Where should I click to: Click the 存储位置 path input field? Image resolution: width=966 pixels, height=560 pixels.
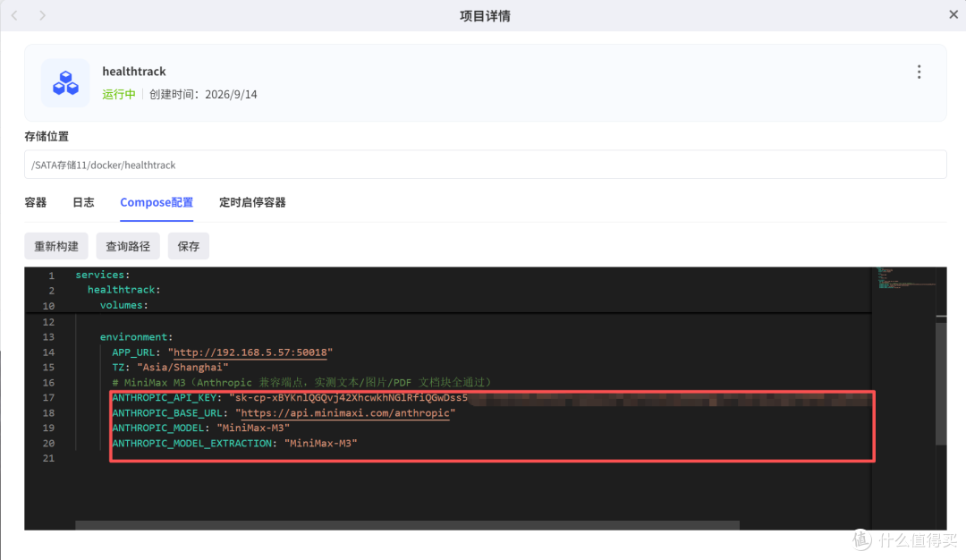click(x=486, y=165)
